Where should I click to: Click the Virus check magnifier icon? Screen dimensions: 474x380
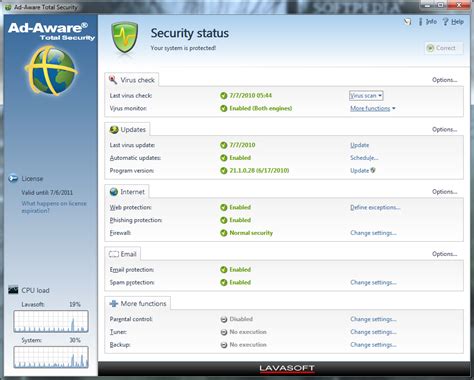(113, 80)
